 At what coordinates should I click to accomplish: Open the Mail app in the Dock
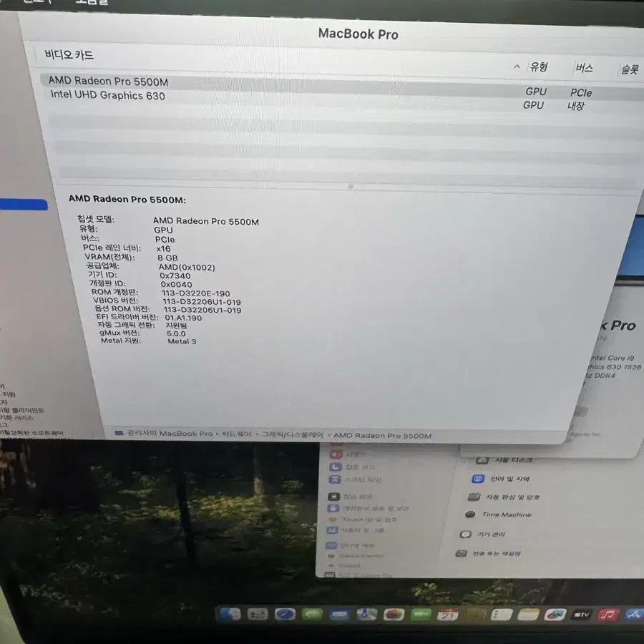(339, 615)
